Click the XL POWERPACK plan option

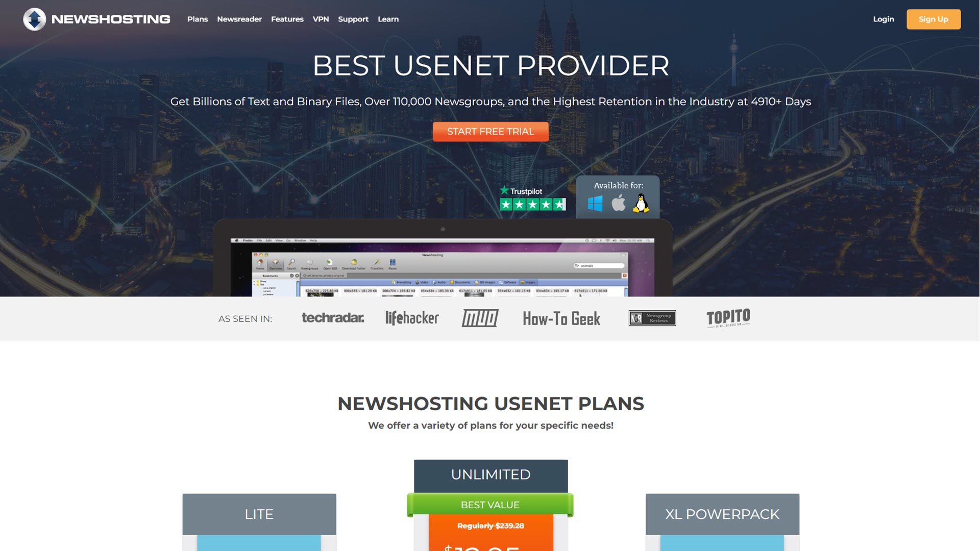click(722, 513)
